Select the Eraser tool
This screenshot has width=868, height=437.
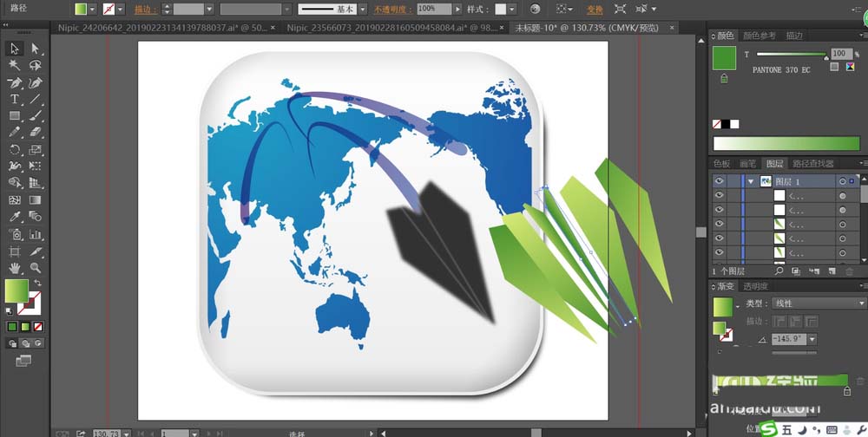tap(36, 133)
